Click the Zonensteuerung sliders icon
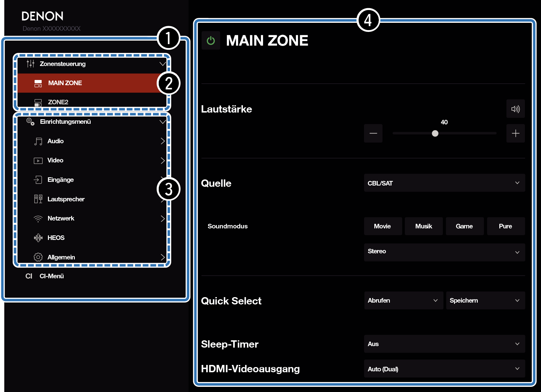 30,64
